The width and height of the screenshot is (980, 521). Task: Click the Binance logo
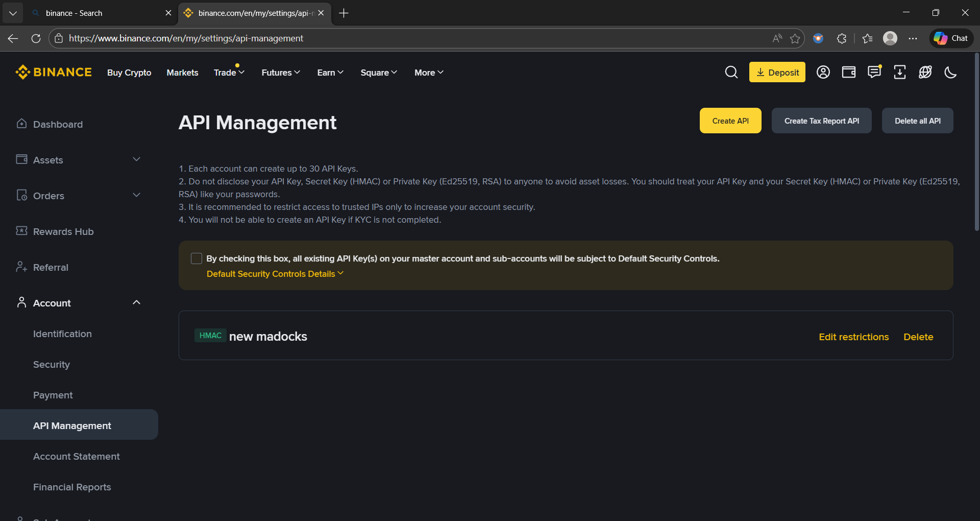click(x=53, y=72)
